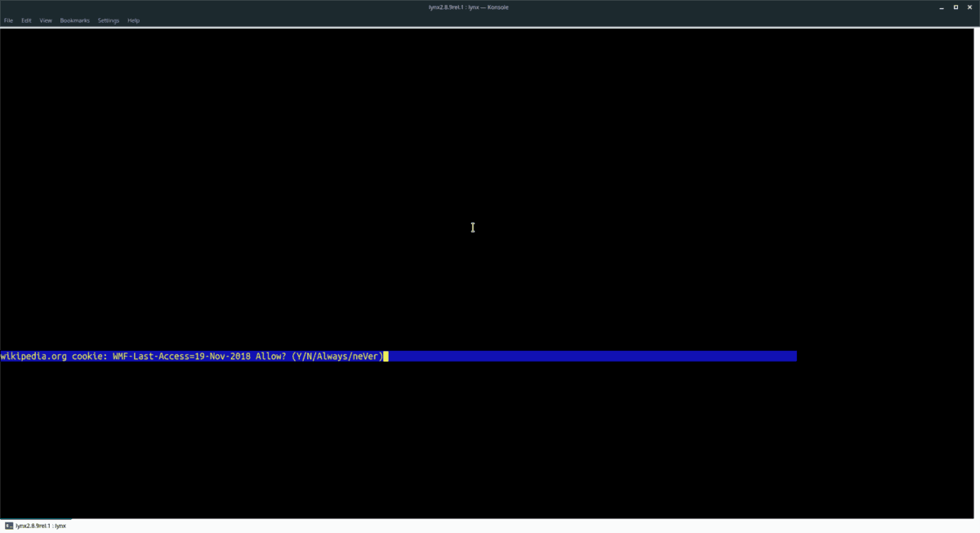Click the "neVer" option in the prompt
The width and height of the screenshot is (980, 533).
pyautogui.click(x=367, y=356)
